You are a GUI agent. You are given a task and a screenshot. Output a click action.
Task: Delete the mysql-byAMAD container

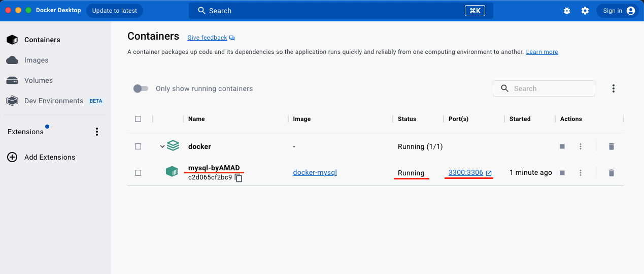pos(612,173)
